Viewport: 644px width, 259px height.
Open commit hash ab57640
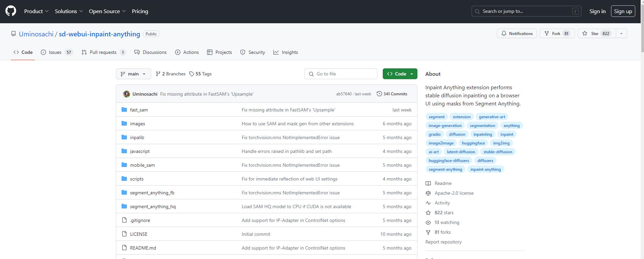point(344,94)
